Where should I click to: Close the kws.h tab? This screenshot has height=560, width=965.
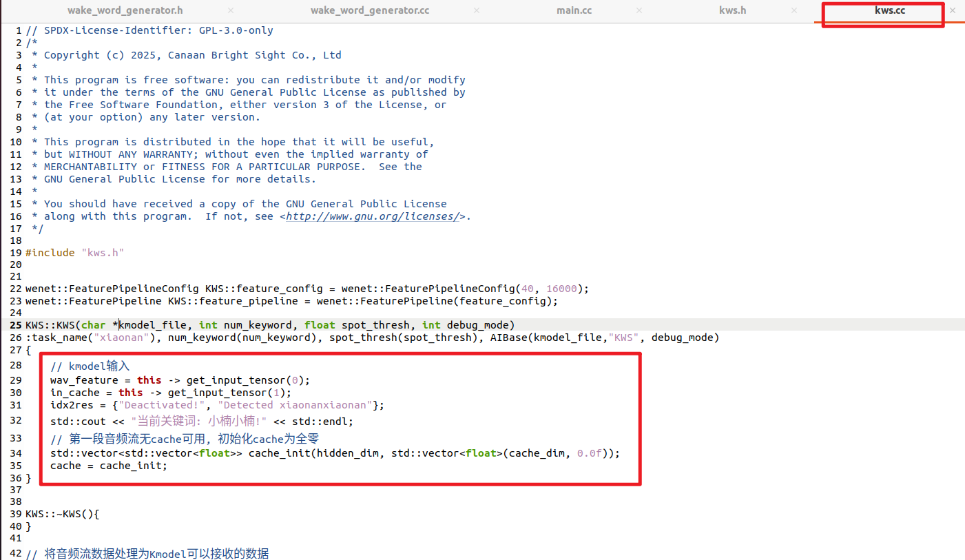point(794,11)
